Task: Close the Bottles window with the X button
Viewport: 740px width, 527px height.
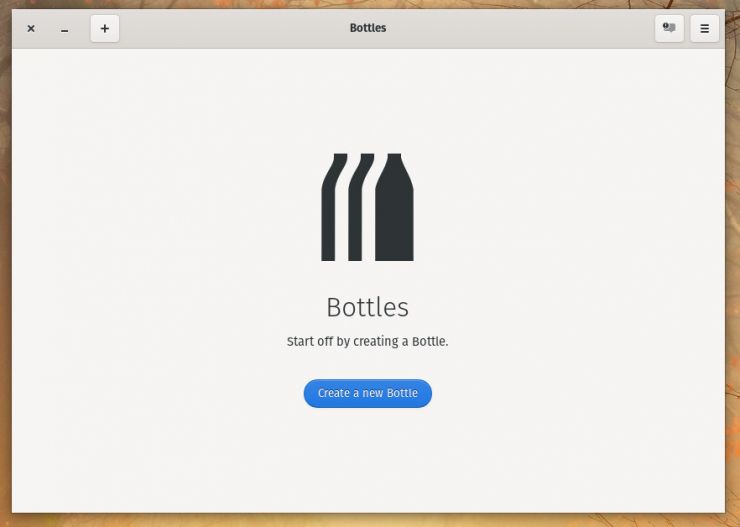Action: (x=31, y=28)
